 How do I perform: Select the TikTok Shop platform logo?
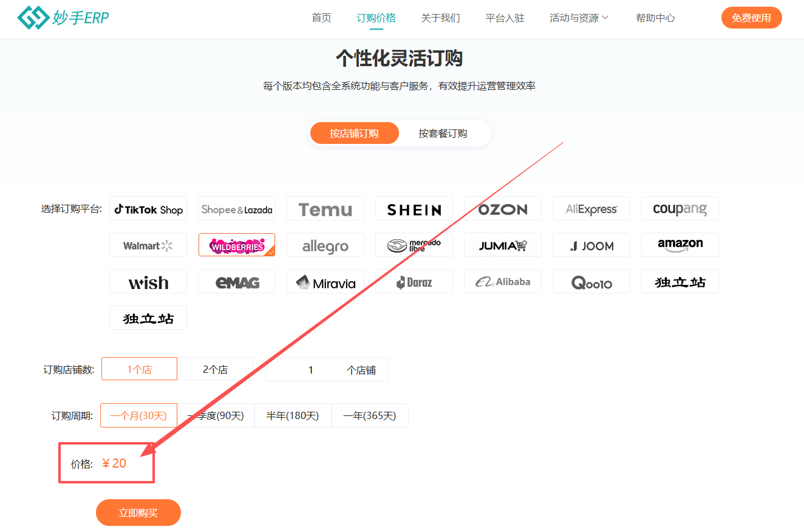[148, 209]
